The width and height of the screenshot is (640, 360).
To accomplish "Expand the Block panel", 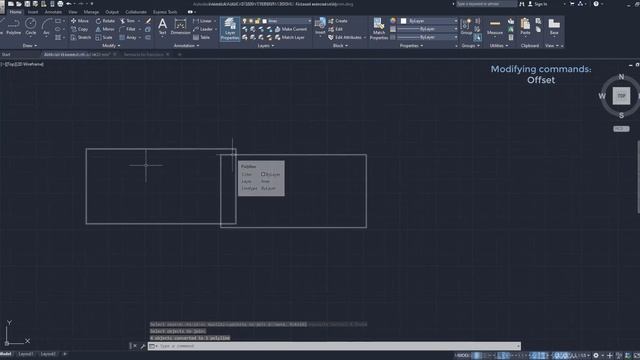I will 340,46.
